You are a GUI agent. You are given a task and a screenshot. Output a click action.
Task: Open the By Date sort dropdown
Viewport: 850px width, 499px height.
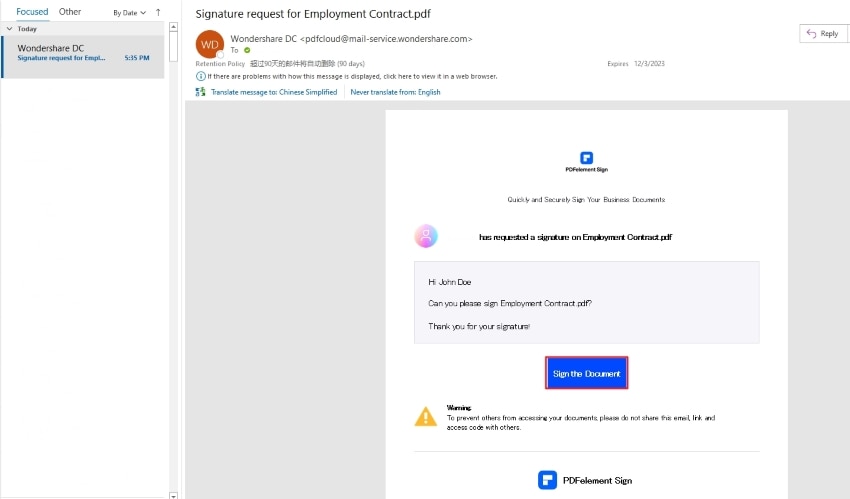click(130, 12)
